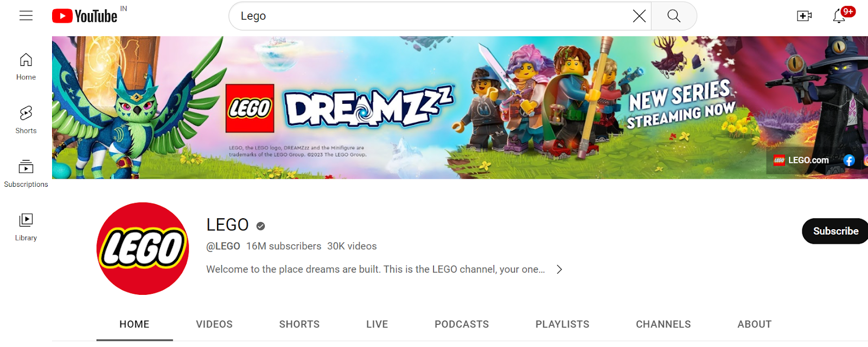Select the HOME tab
Image resolution: width=868 pixels, height=347 pixels.
coord(135,324)
